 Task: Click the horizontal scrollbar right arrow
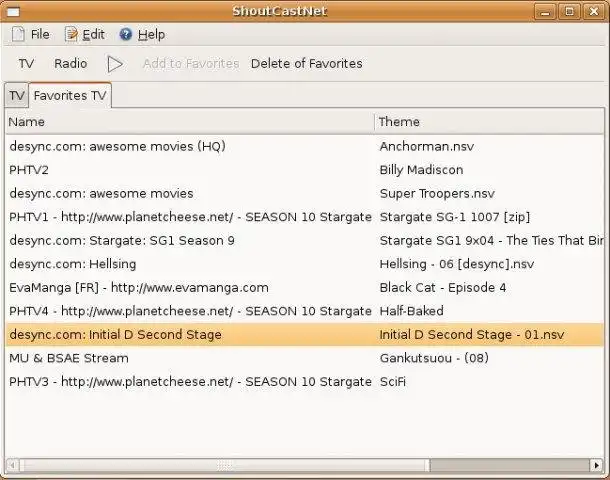click(x=596, y=465)
